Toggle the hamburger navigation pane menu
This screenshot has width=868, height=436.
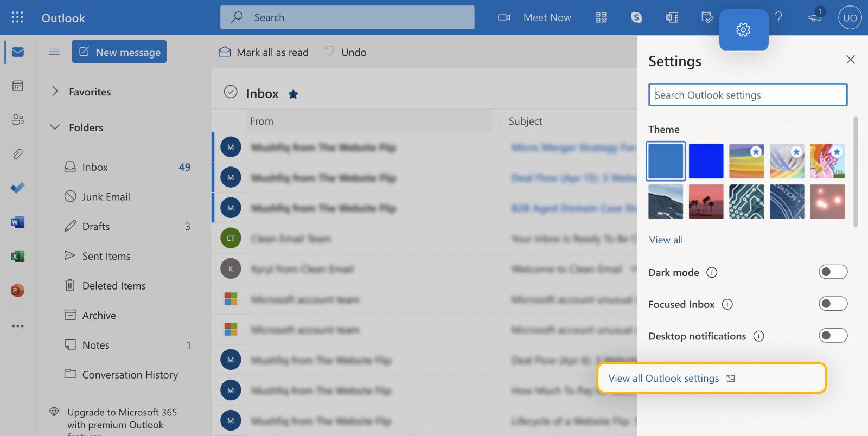[x=54, y=52]
